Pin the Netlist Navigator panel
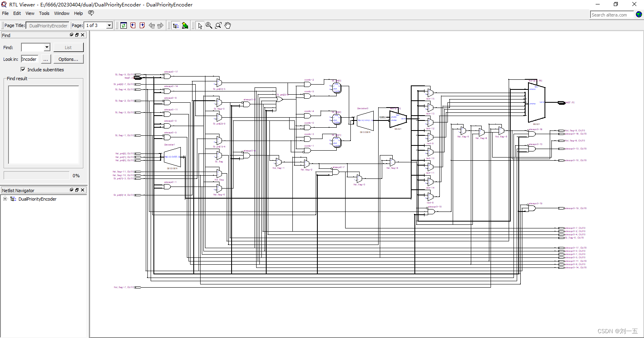 72,190
